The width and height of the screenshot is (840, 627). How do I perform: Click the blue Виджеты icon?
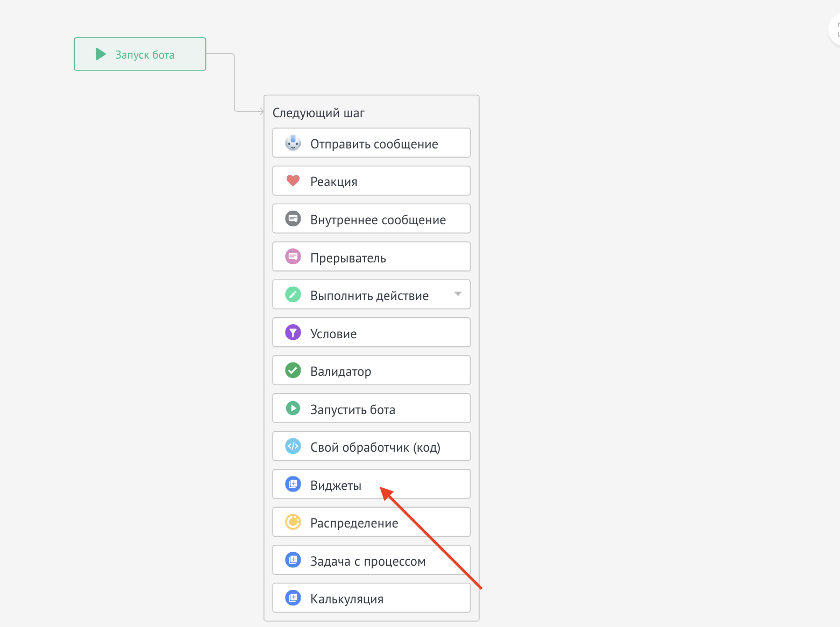(293, 484)
